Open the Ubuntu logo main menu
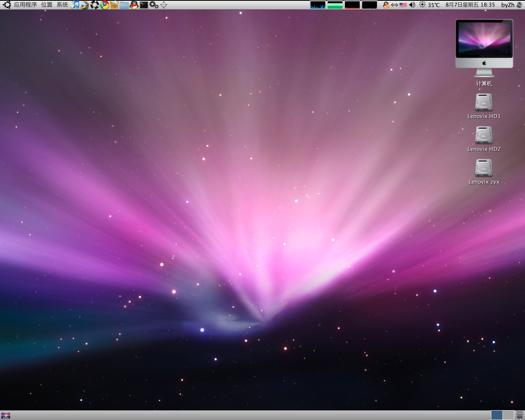525x420 pixels. click(7, 5)
